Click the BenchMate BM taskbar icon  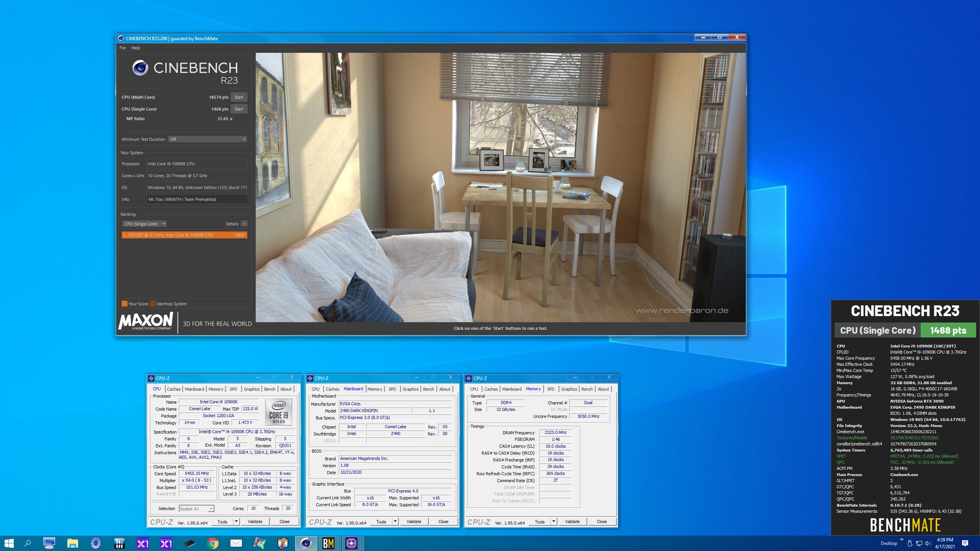coord(328,543)
